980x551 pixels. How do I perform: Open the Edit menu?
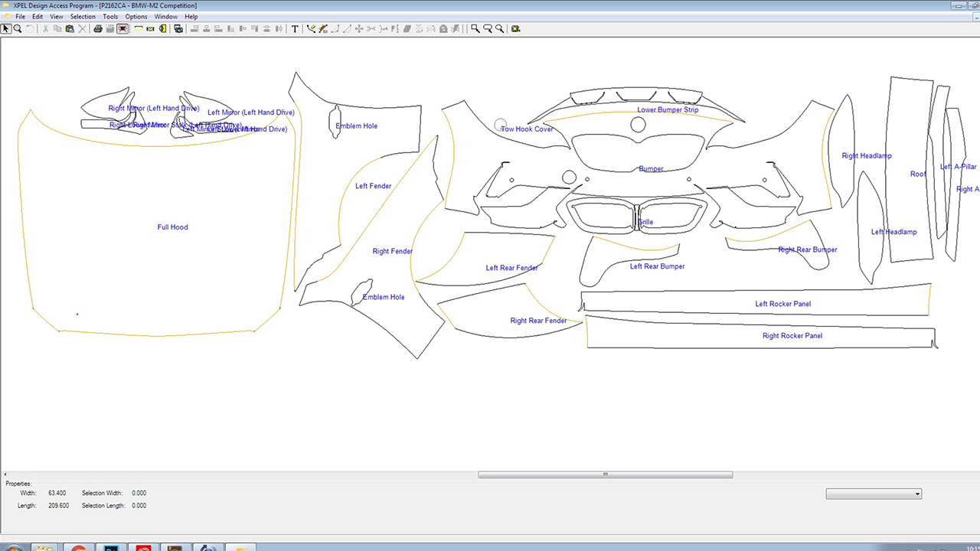[38, 16]
